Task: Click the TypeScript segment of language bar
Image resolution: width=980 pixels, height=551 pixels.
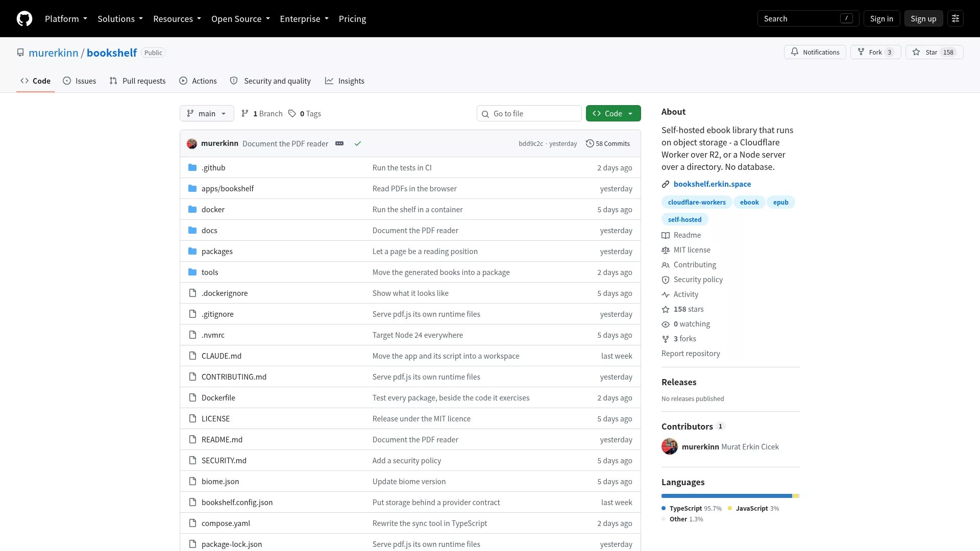Action: tap(727, 496)
